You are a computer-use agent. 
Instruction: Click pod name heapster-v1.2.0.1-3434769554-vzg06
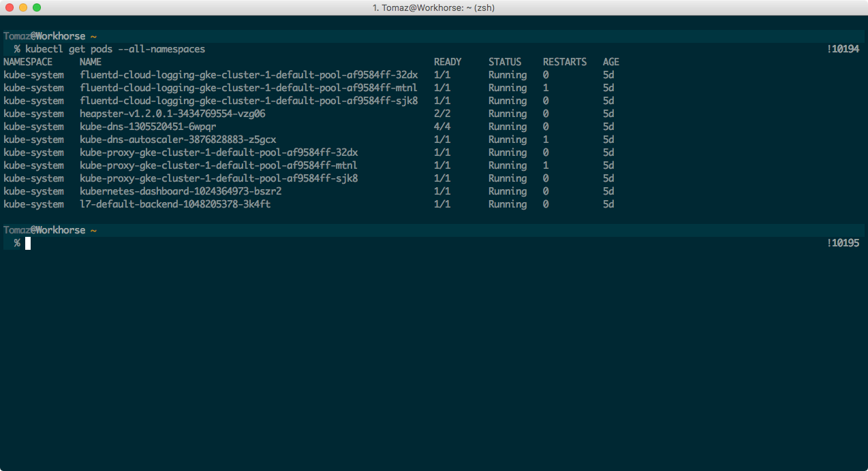pyautogui.click(x=172, y=114)
